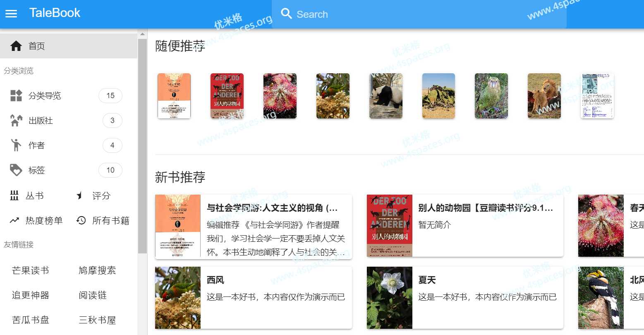Click the 丛书 series icon
This screenshot has height=335, width=644.
(x=14, y=196)
